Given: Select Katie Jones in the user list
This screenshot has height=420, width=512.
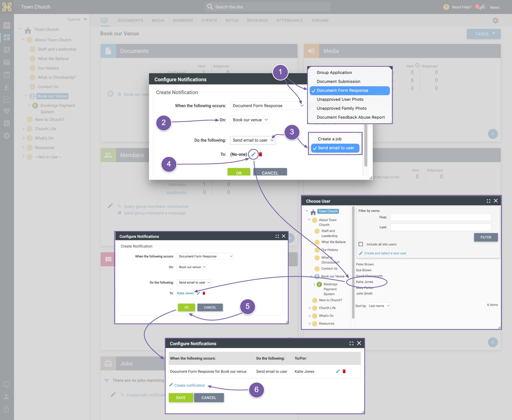Looking at the screenshot, I should pos(364,282).
